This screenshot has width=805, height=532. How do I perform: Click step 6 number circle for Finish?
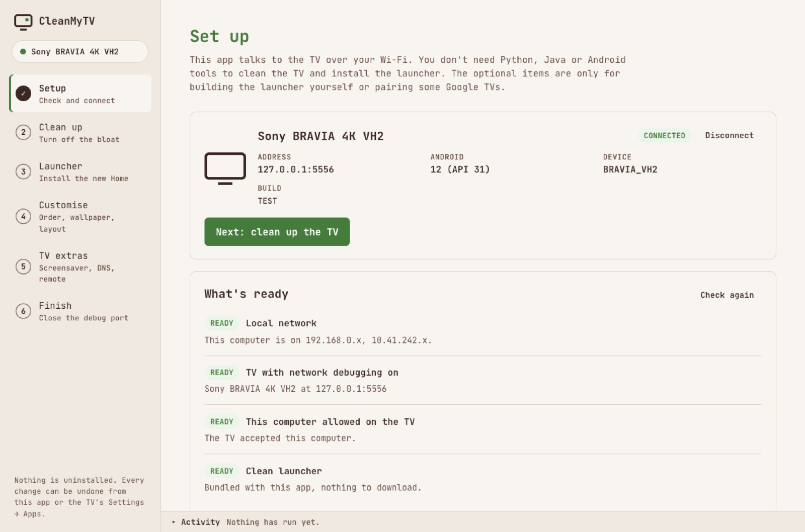(x=23, y=311)
